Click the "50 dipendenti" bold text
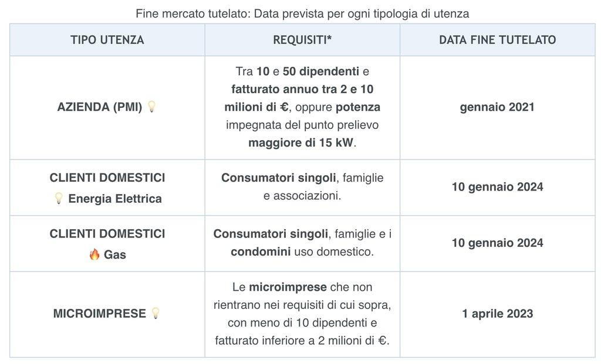 coord(321,73)
